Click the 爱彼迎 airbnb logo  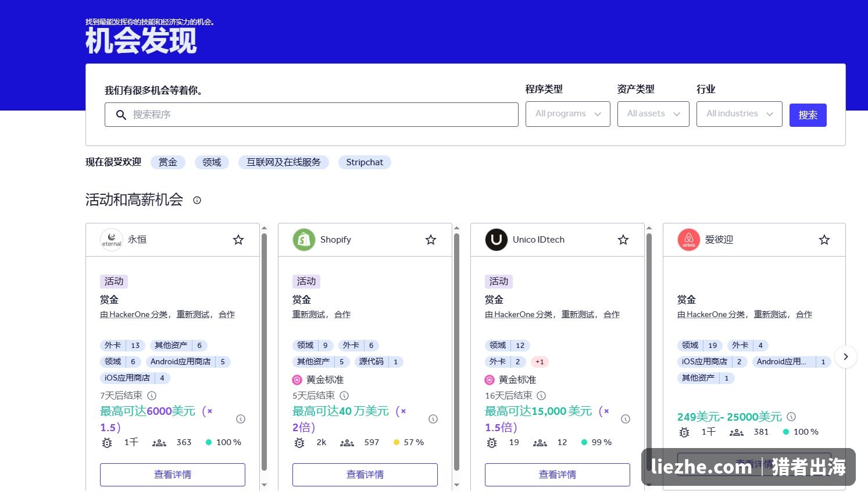[689, 240]
